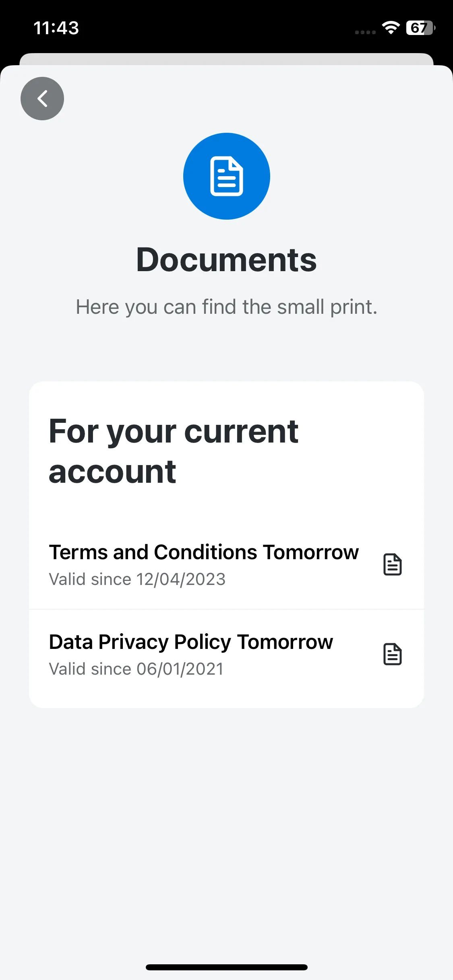
Task: Tap the Wi-Fi status icon
Action: tap(391, 28)
